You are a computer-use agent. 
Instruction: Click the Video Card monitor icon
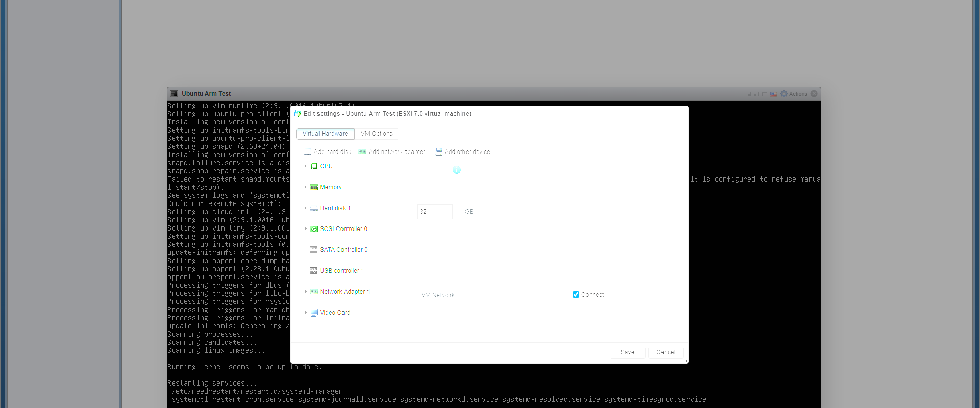(x=314, y=313)
